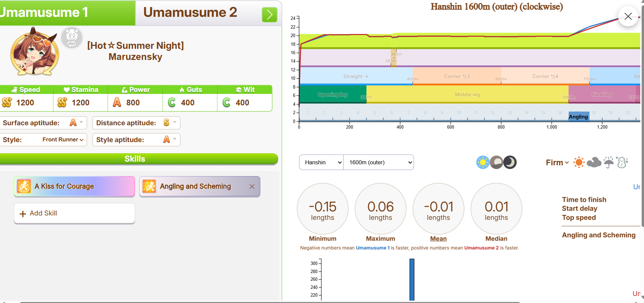
Task: Edit the Stamina stat value 1200
Action: [80, 103]
